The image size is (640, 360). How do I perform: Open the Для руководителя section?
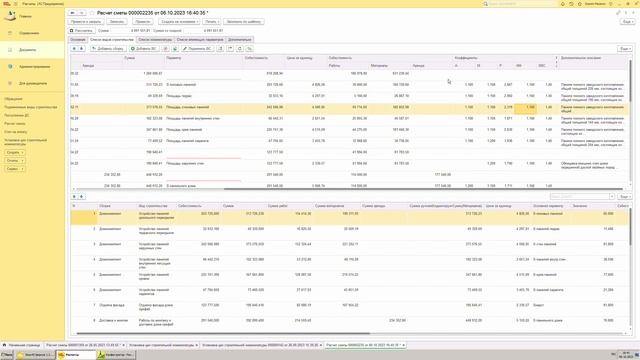(x=33, y=83)
